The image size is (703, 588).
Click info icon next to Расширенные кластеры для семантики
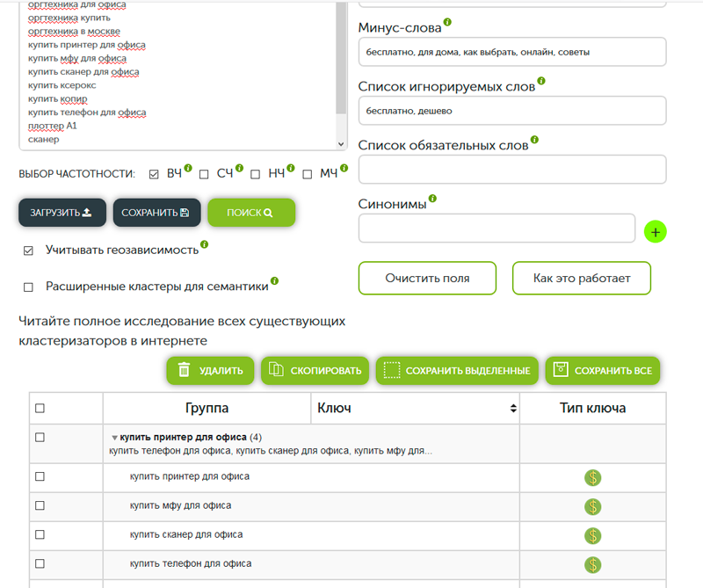[x=274, y=280]
